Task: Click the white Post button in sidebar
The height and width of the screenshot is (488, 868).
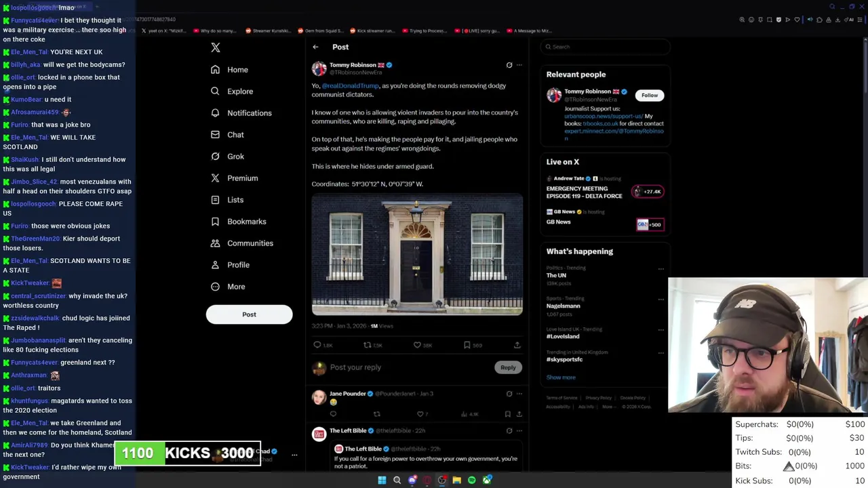Action: pos(249,314)
